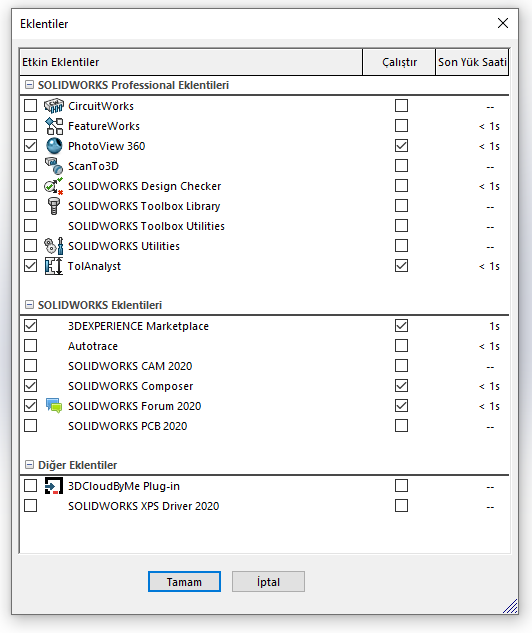Enable Autotrace active add-in checkbox
This screenshot has height=633, width=532.
31,346
